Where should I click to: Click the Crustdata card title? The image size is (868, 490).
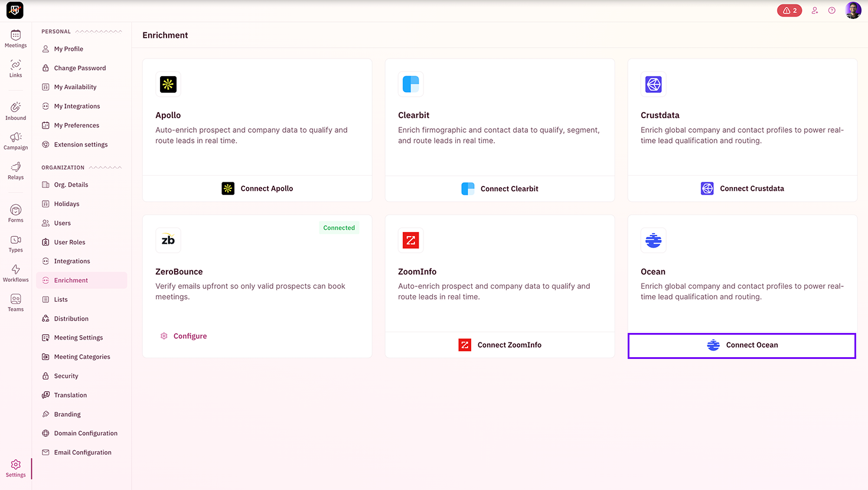point(660,115)
